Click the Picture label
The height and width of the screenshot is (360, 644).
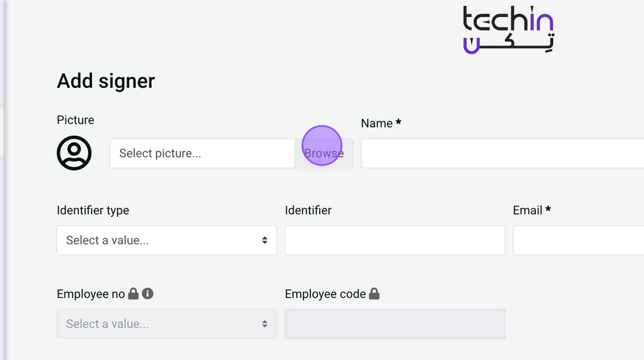point(75,120)
